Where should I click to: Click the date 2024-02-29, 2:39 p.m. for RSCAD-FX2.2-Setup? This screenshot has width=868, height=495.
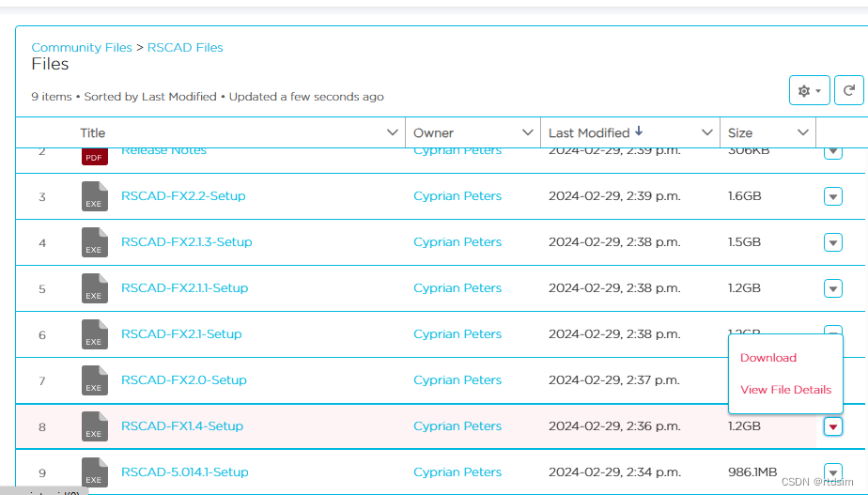point(614,196)
